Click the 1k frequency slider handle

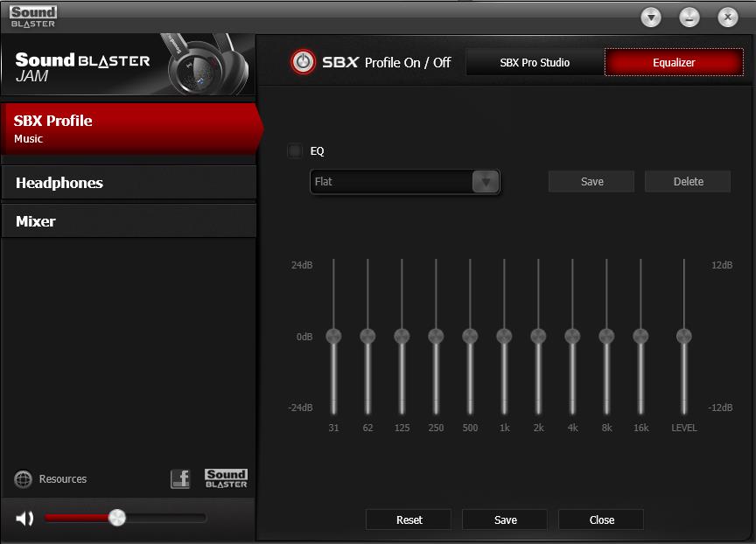pyautogui.click(x=504, y=336)
